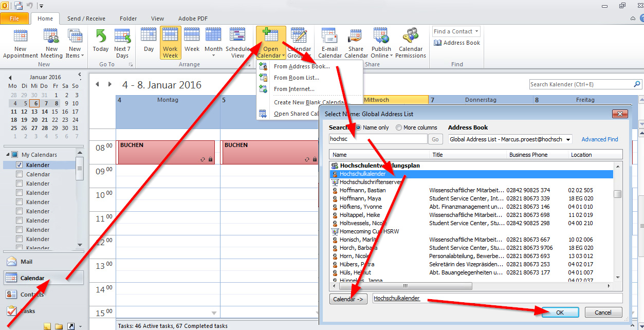Go to next week arrow
Screen dimensions: 644x330
click(x=109, y=84)
